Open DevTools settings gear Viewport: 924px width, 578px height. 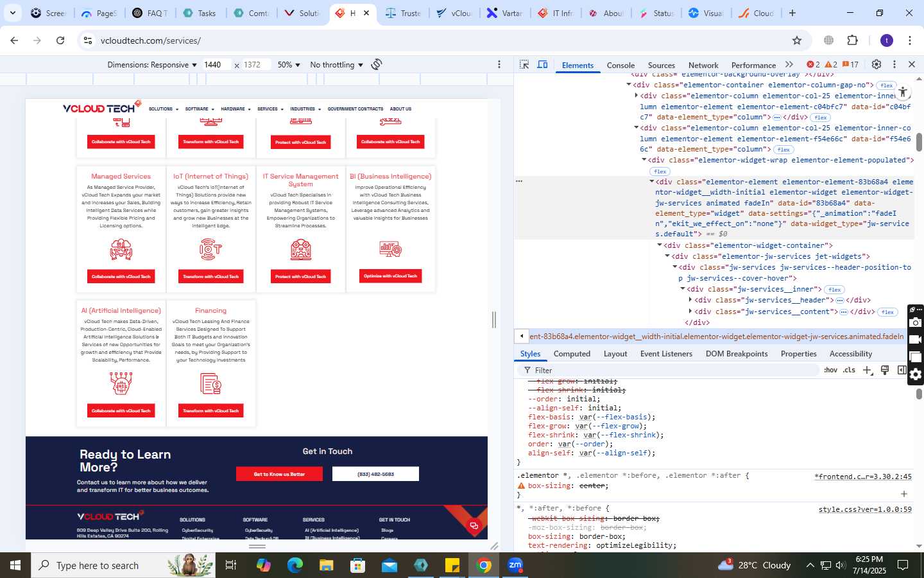(876, 65)
